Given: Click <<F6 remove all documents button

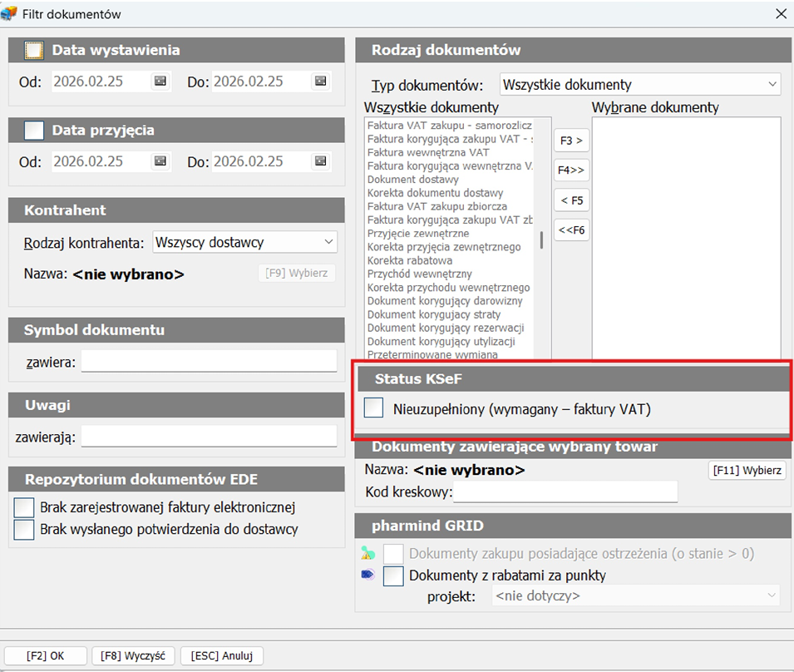Looking at the screenshot, I should pyautogui.click(x=571, y=230).
